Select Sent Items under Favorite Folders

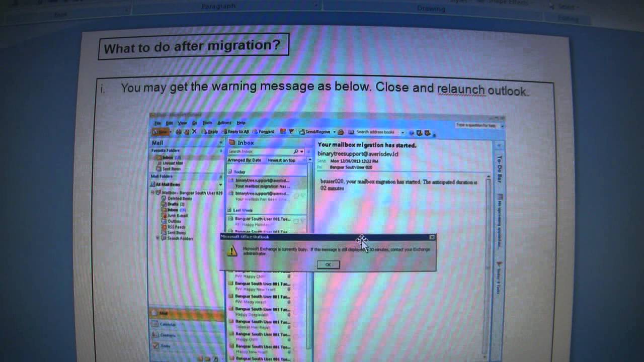click(x=171, y=169)
